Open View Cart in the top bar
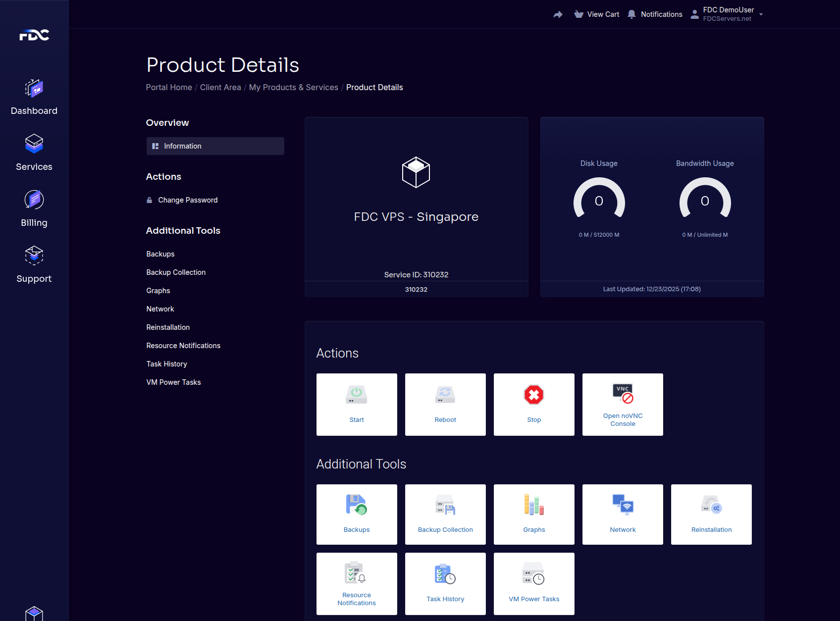The width and height of the screenshot is (840, 621). [x=596, y=14]
